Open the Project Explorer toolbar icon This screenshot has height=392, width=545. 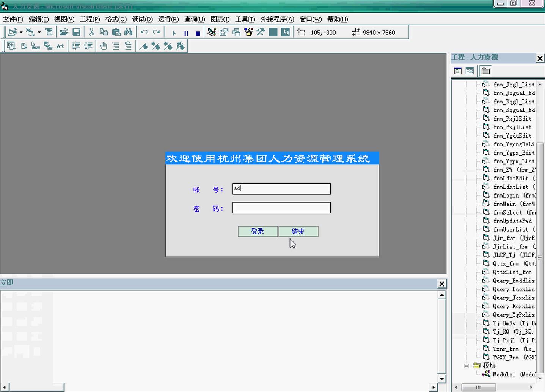pyautogui.click(x=212, y=33)
